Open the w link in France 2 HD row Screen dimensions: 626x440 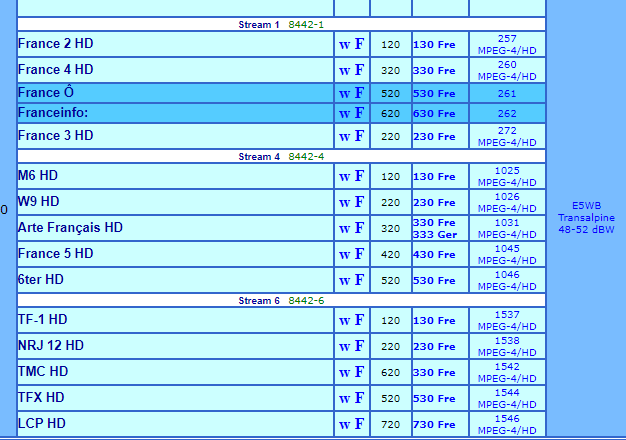click(x=345, y=45)
